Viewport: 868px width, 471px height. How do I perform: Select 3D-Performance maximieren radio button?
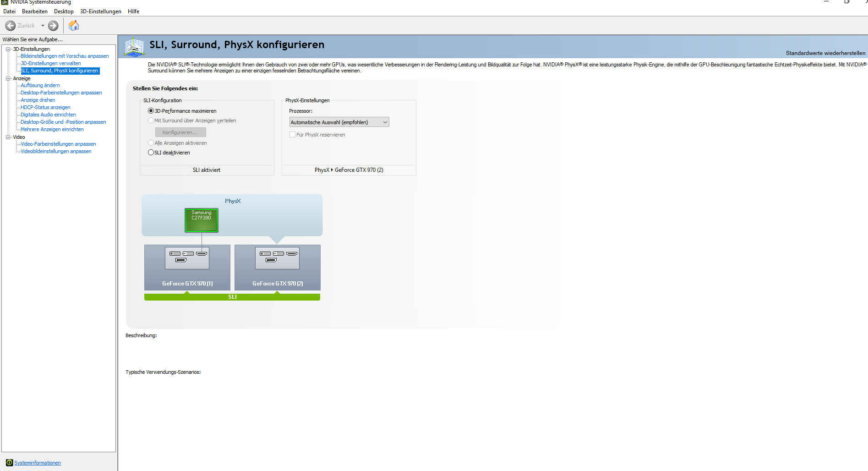click(x=151, y=111)
